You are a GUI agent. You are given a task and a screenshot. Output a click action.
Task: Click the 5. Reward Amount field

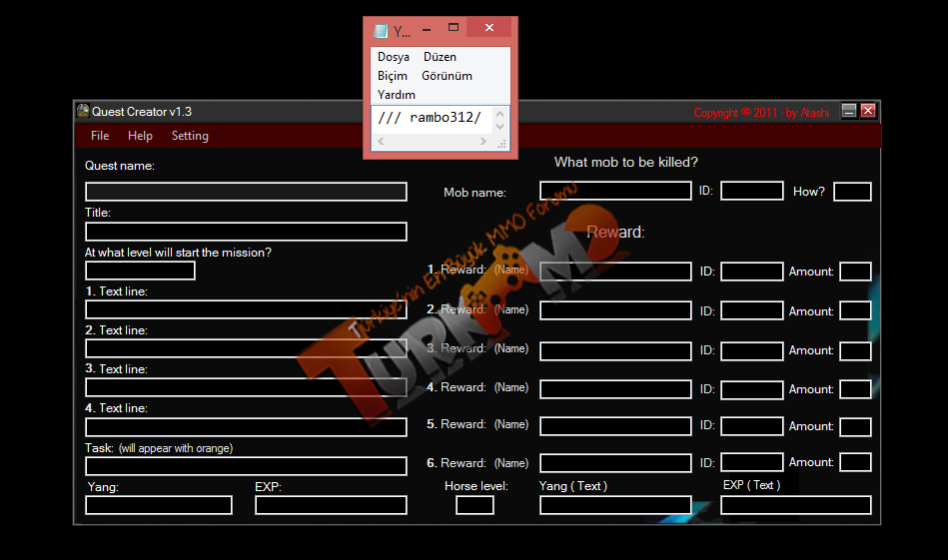coord(855,426)
